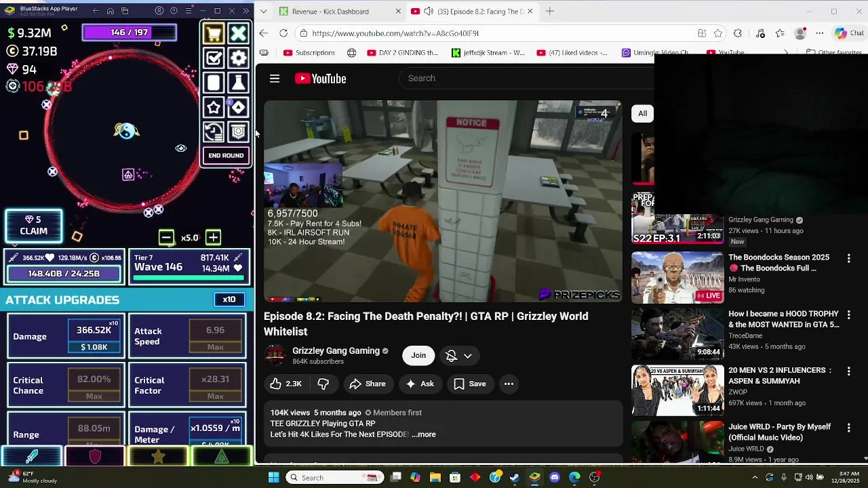Open Subscriptions bookmark
Viewport: 868px width, 488px height.
click(x=309, y=53)
